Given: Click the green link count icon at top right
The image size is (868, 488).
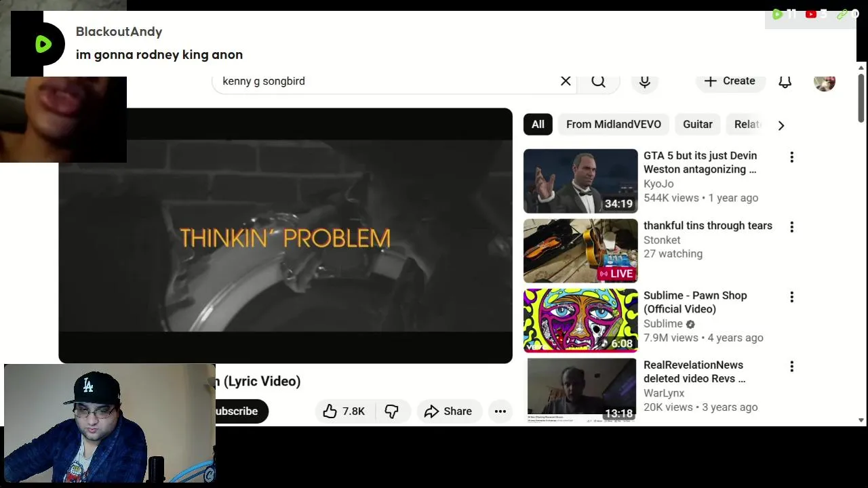Looking at the screenshot, I should coord(842,14).
